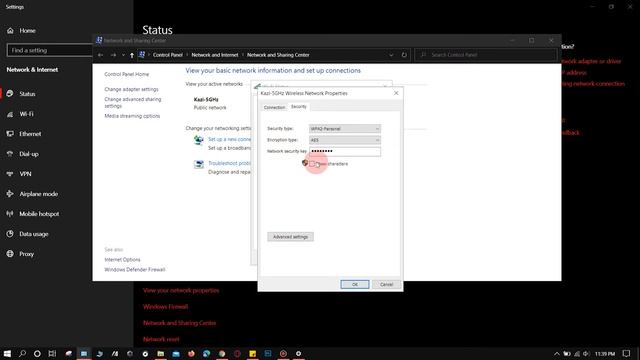640x360 pixels.
Task: Click the Search Control Panel box
Action: pos(486,55)
